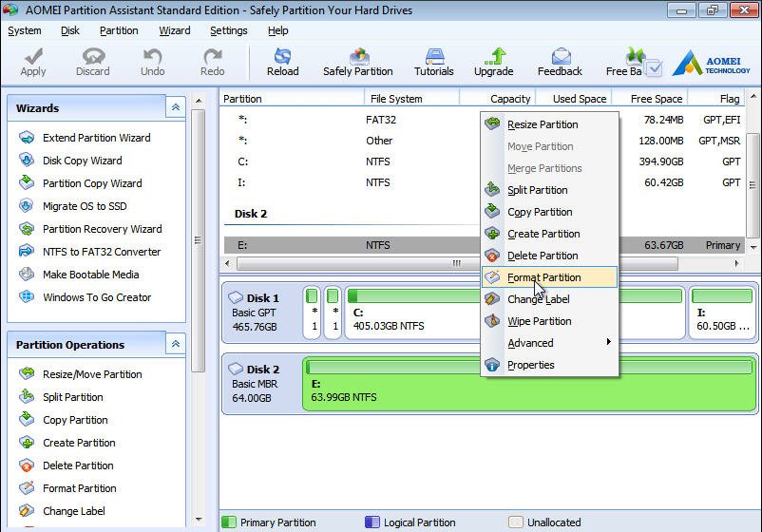
Task: Click the left sidebar vertical scrollbar thumb
Action: click(198, 240)
